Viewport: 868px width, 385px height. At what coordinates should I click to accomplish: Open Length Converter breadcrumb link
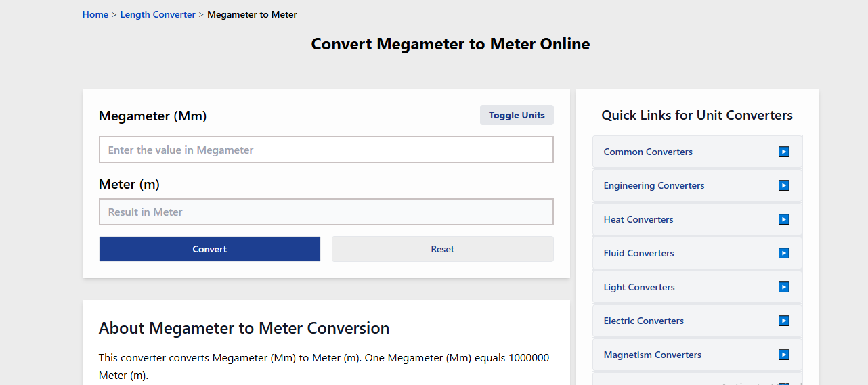tap(158, 14)
